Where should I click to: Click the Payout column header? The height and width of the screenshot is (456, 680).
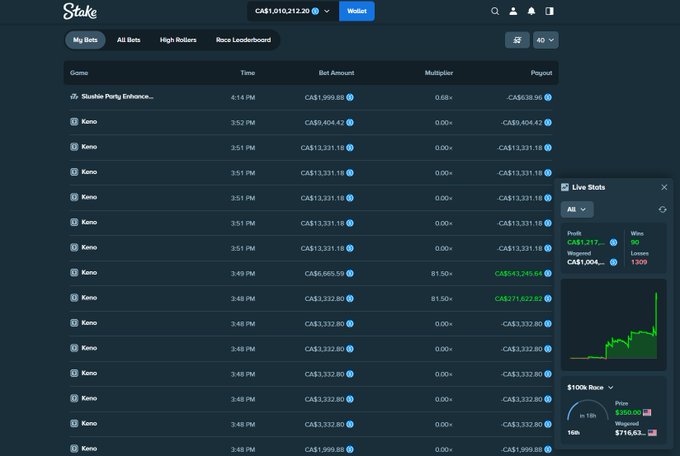click(541, 72)
